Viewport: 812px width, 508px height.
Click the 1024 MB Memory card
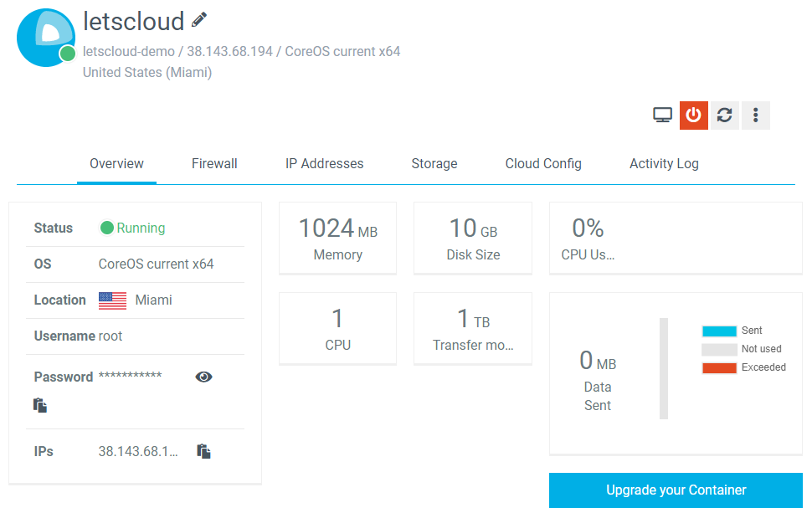click(337, 239)
